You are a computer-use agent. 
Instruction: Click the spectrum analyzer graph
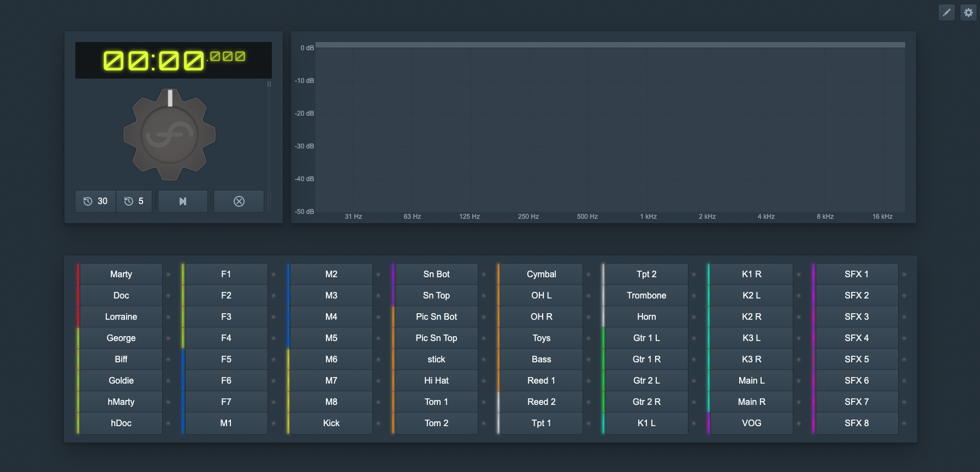610,127
